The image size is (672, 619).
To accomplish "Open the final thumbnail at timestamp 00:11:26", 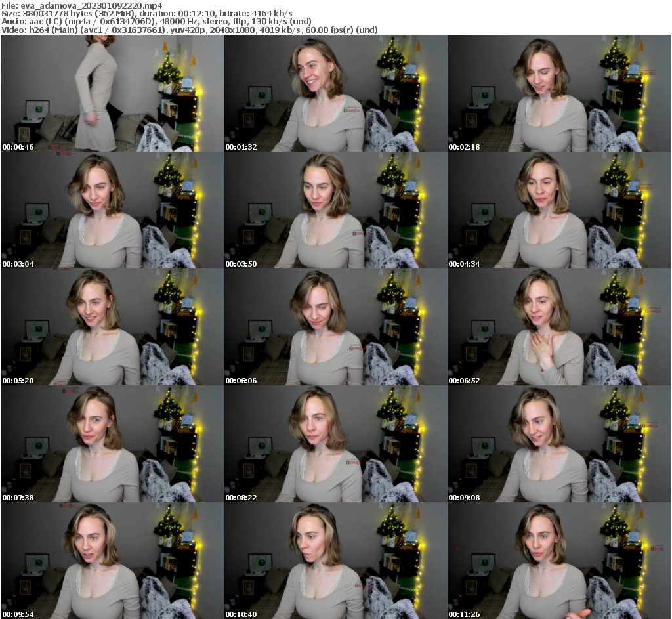I will coord(559,561).
